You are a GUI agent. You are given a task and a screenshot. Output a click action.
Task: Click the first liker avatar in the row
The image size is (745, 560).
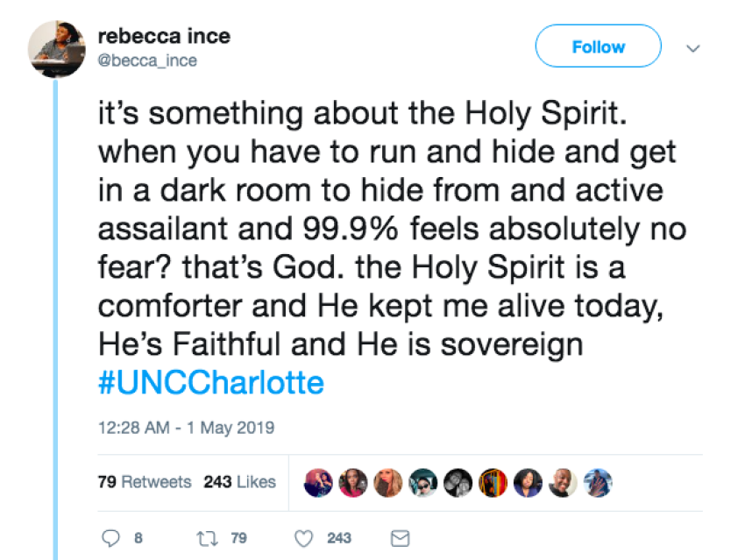pos(318,481)
